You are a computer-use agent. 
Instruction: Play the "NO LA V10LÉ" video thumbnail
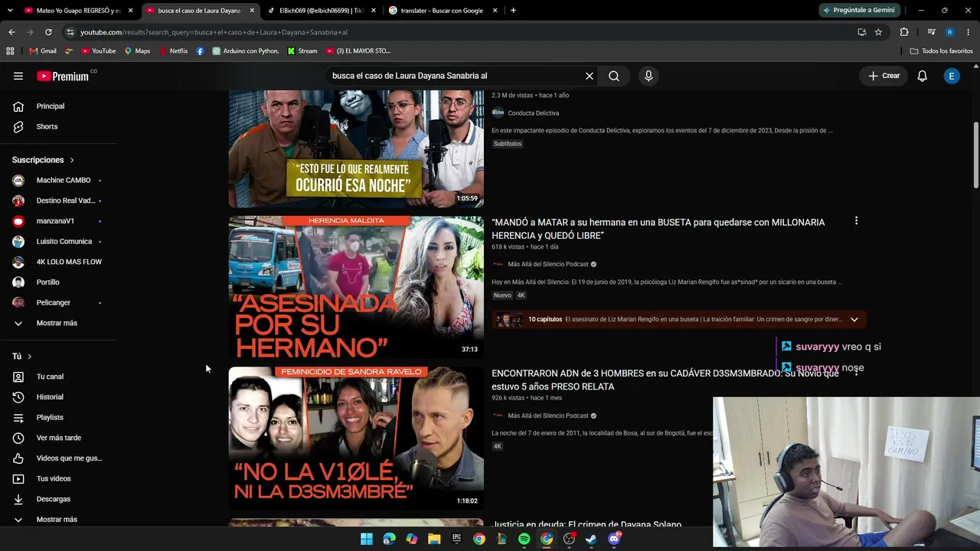click(x=356, y=439)
